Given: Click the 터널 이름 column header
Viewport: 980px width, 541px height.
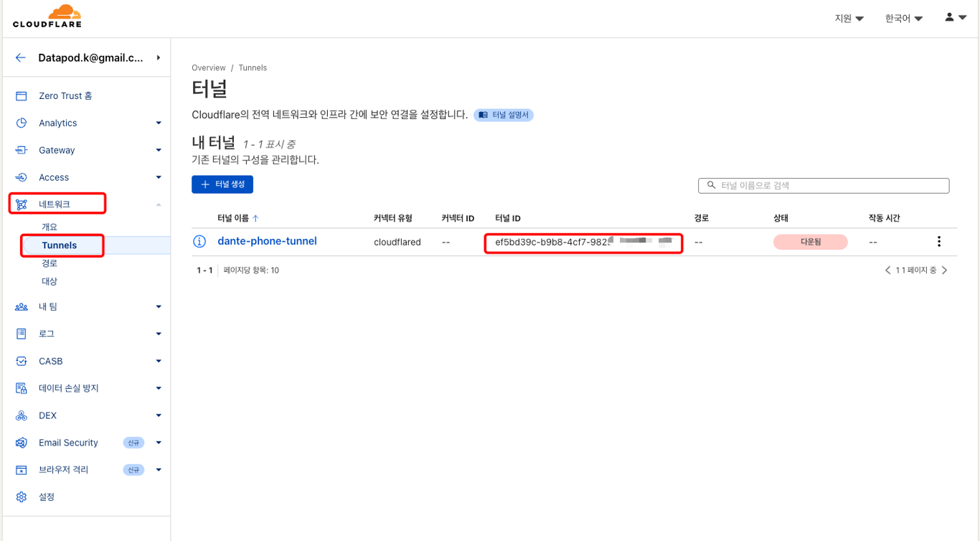Looking at the screenshot, I should click(x=233, y=218).
